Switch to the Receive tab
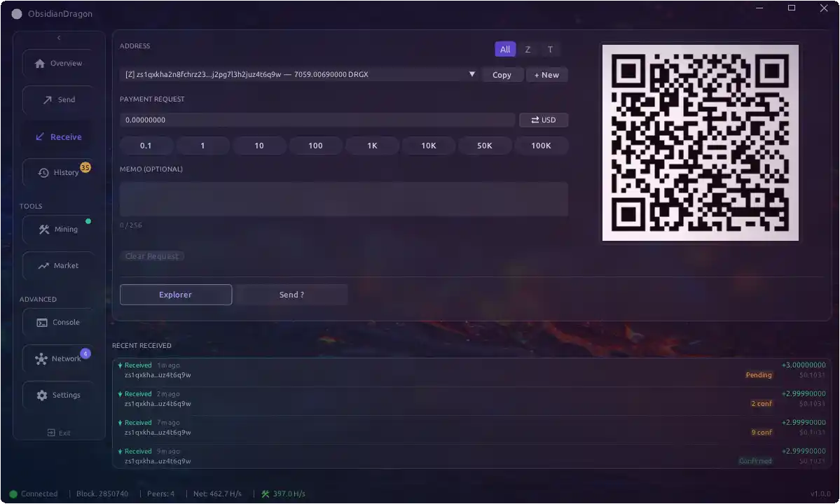 tap(59, 137)
